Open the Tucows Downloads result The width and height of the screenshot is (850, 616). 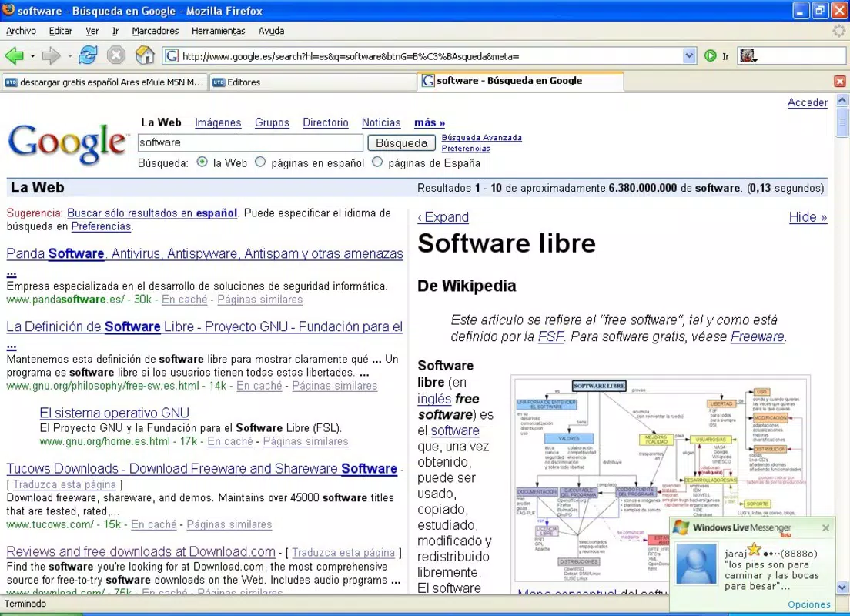(202, 468)
